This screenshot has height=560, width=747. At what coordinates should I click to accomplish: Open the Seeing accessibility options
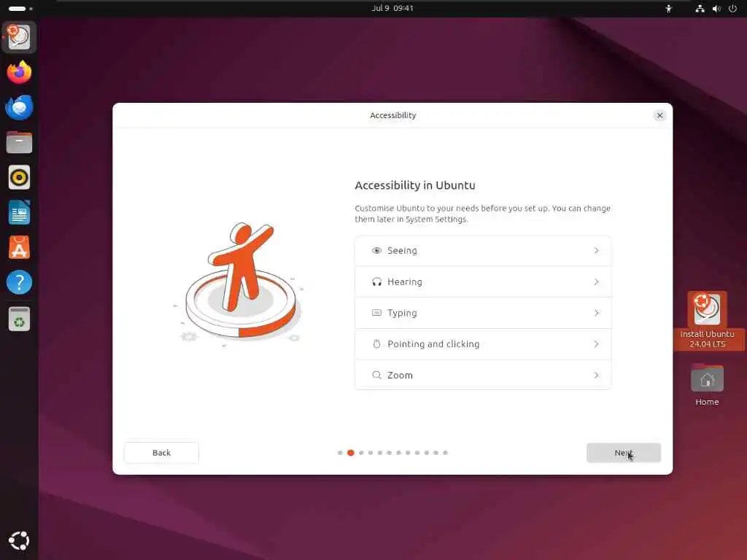(483, 251)
